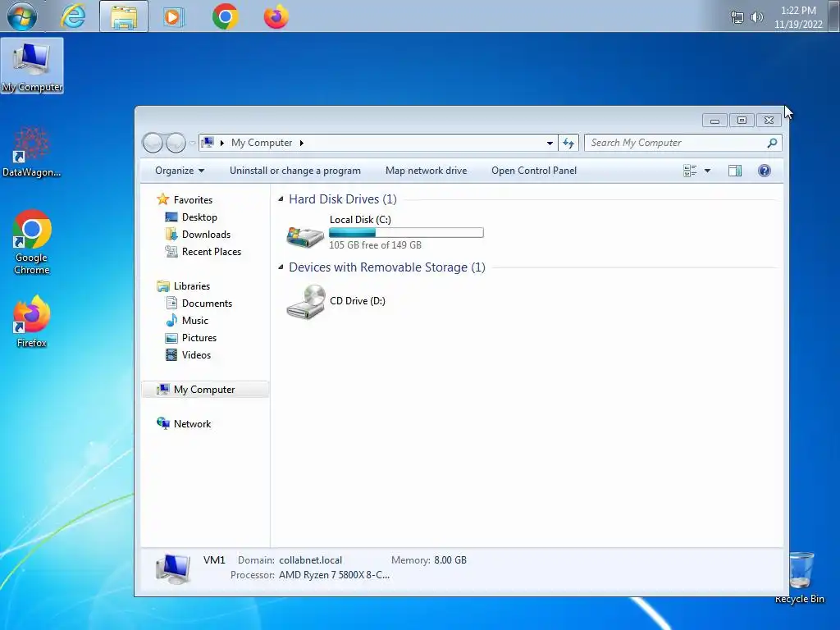Click the network tray icon
The height and width of the screenshot is (630, 840).
click(x=737, y=17)
